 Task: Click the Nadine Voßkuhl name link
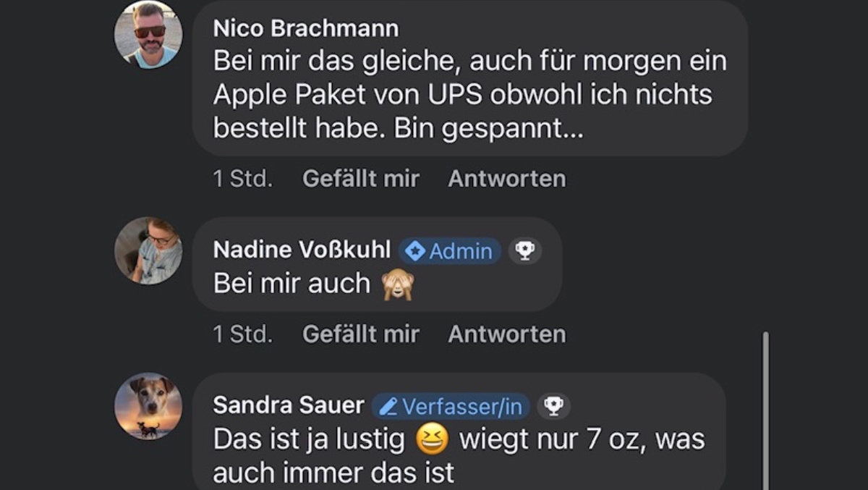pyautogui.click(x=302, y=250)
